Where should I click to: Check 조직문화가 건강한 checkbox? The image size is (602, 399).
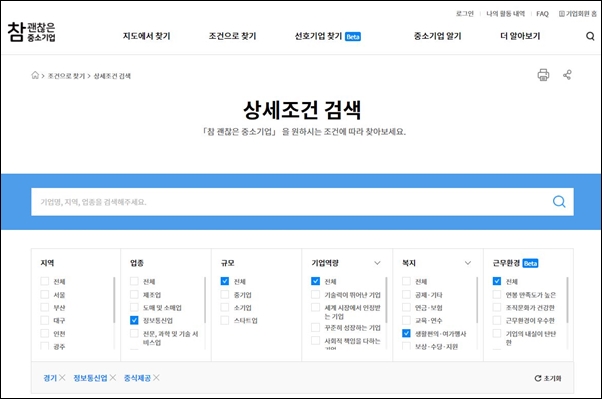coord(497,307)
